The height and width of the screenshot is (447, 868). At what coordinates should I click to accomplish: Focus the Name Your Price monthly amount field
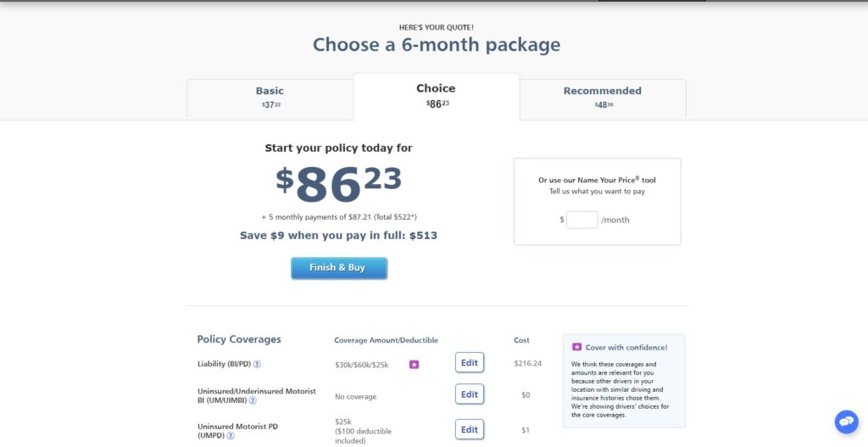pyautogui.click(x=582, y=220)
